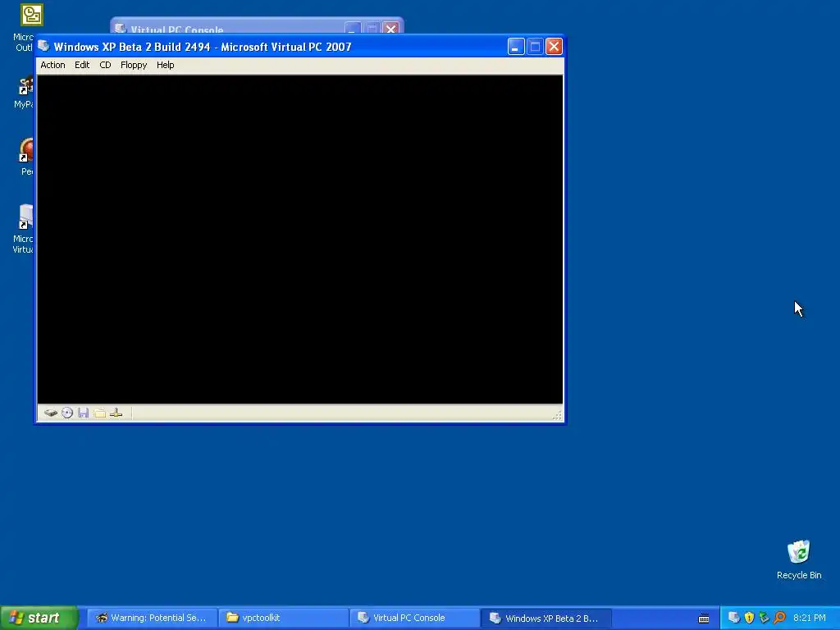Select Windows XP Beta 2 B... taskbar button

click(x=546, y=619)
